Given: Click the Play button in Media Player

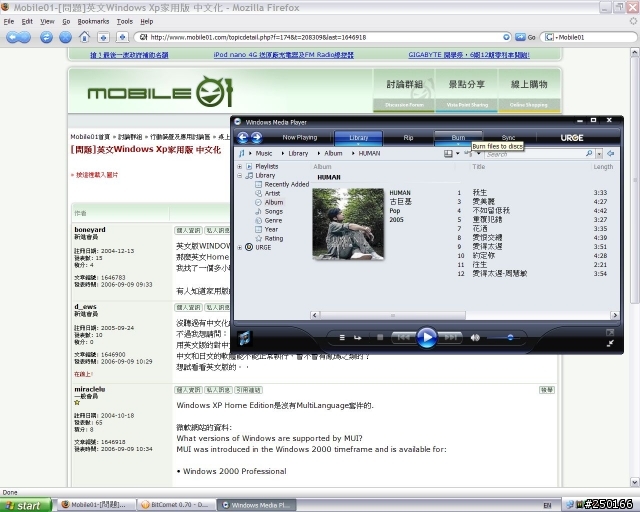Looking at the screenshot, I should 427,338.
